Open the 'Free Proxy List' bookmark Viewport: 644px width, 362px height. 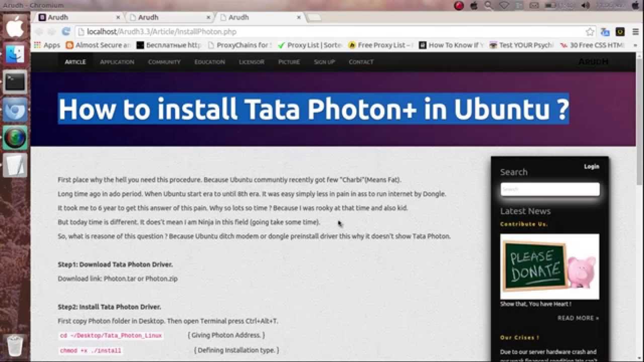pos(380,45)
